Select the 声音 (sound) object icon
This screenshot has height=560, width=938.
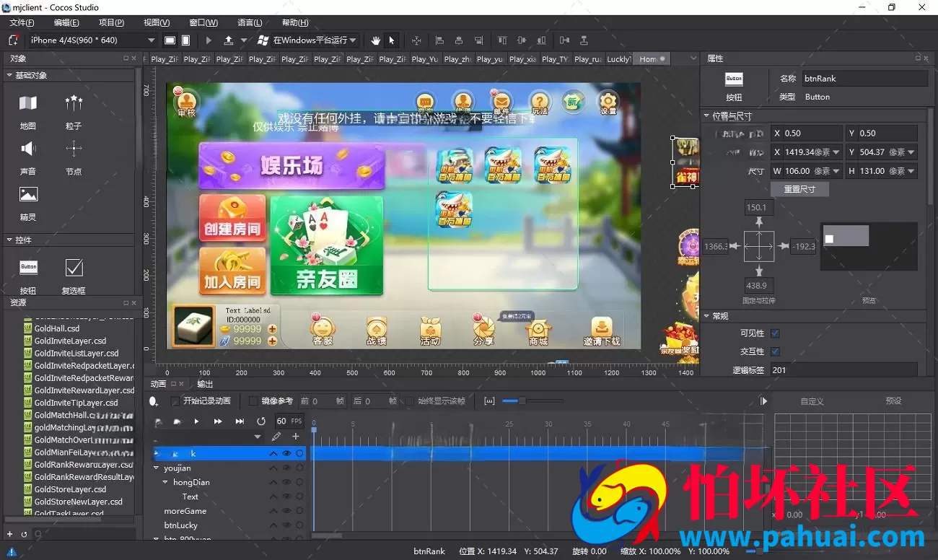click(x=28, y=149)
